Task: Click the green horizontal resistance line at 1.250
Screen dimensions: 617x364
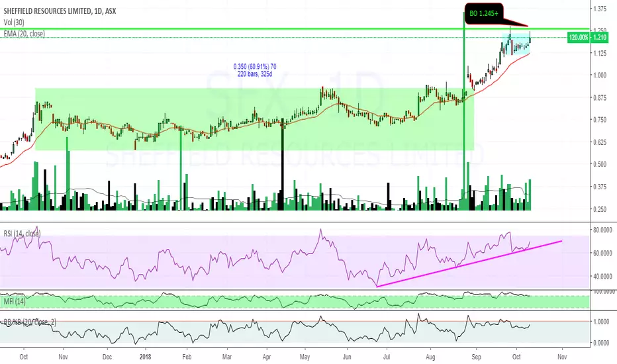Action: point(295,29)
